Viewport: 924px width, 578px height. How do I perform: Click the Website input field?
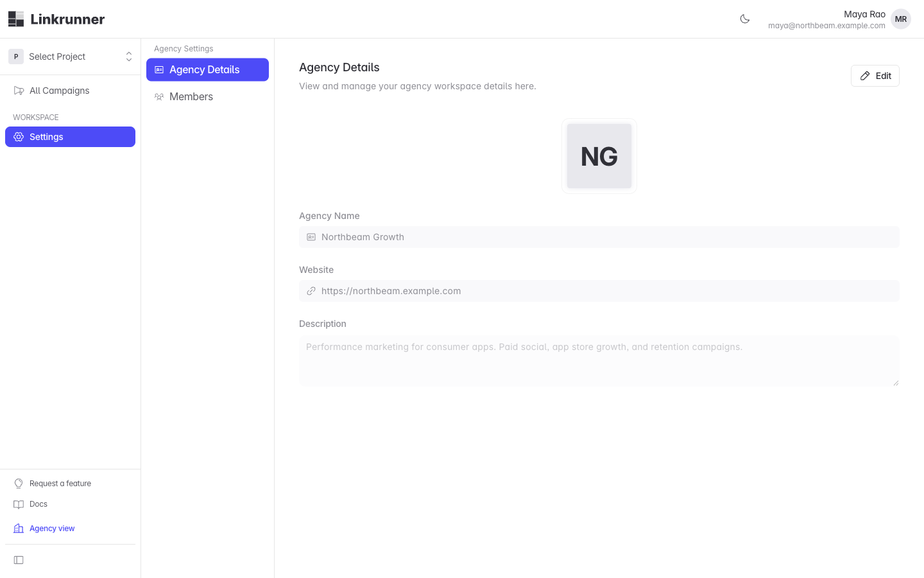pyautogui.click(x=599, y=291)
